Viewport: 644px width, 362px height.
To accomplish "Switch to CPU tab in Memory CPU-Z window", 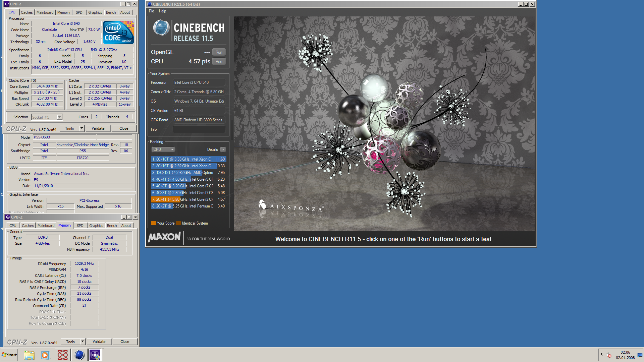I will point(13,226).
